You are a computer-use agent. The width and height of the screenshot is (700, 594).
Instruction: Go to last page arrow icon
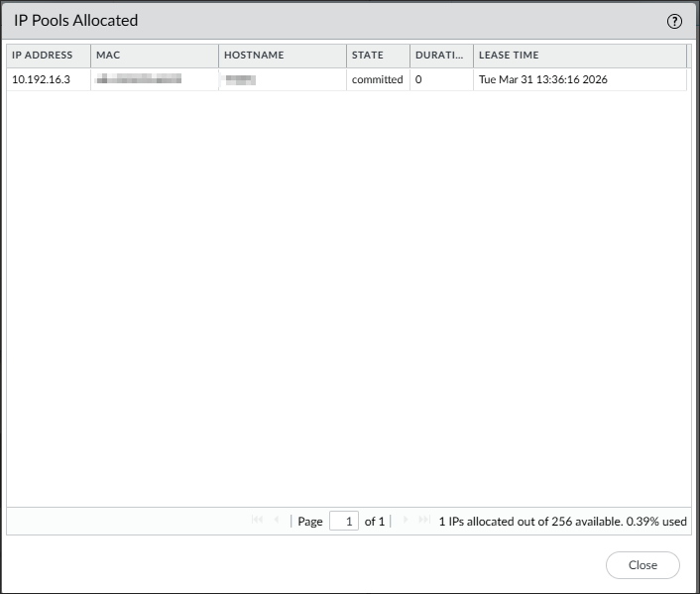coord(424,520)
